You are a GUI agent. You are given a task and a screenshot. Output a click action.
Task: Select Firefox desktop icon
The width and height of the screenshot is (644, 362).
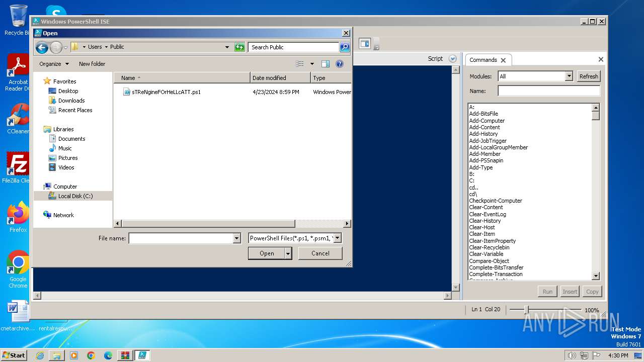pos(18,217)
